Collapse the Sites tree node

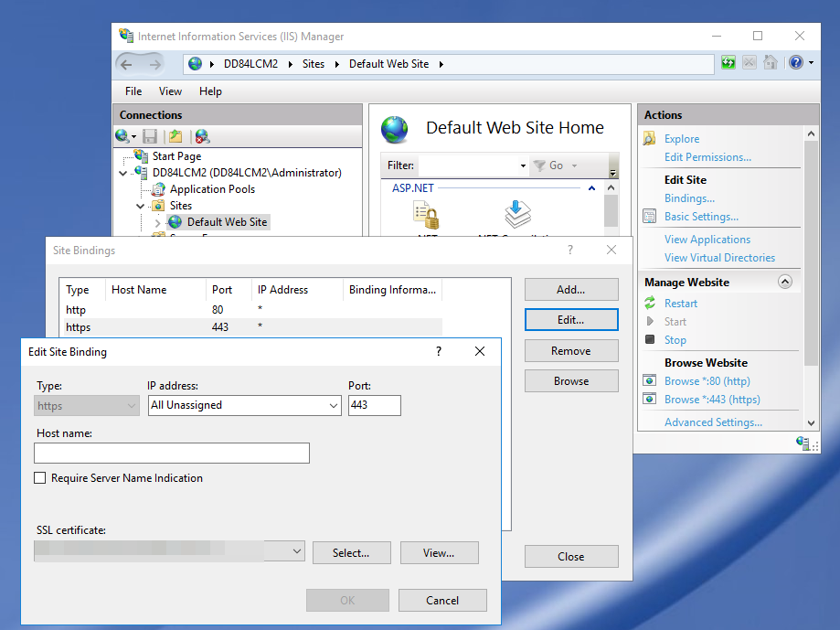(x=141, y=206)
